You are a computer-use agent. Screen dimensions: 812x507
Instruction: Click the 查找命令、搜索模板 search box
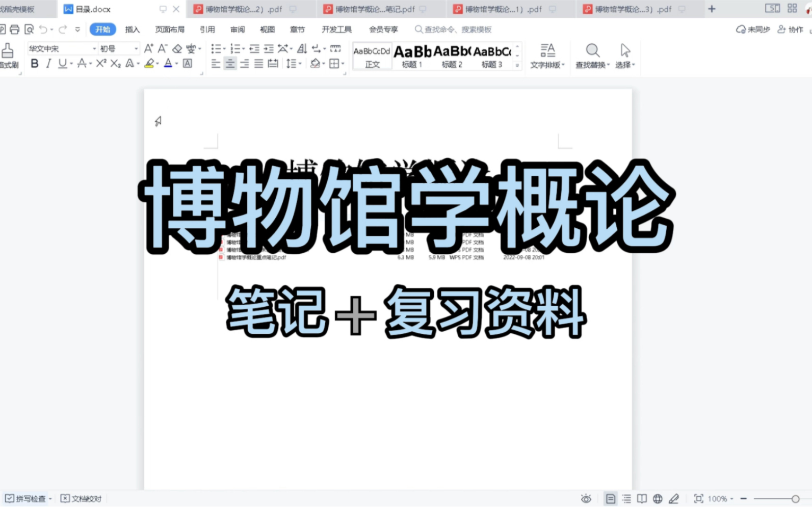pyautogui.click(x=453, y=30)
